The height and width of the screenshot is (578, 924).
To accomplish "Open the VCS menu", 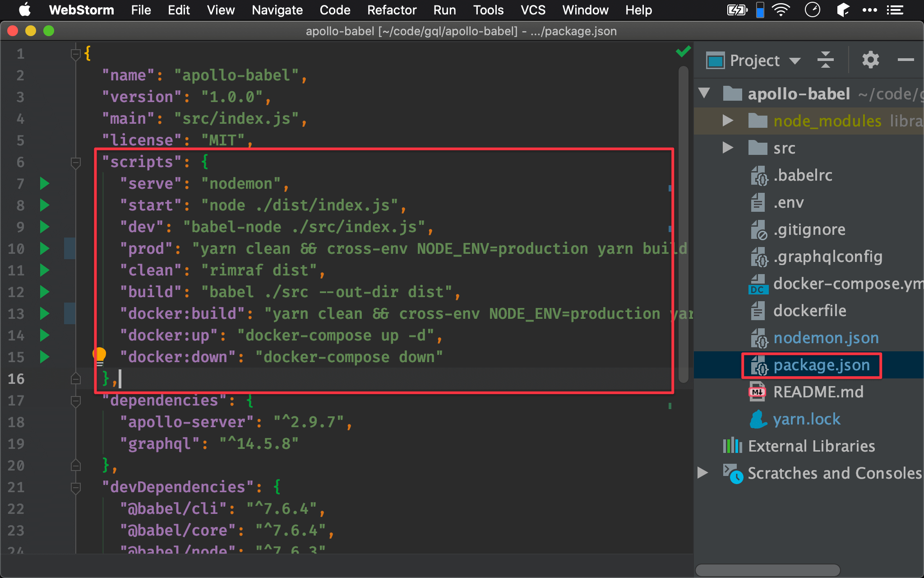I will click(x=533, y=10).
